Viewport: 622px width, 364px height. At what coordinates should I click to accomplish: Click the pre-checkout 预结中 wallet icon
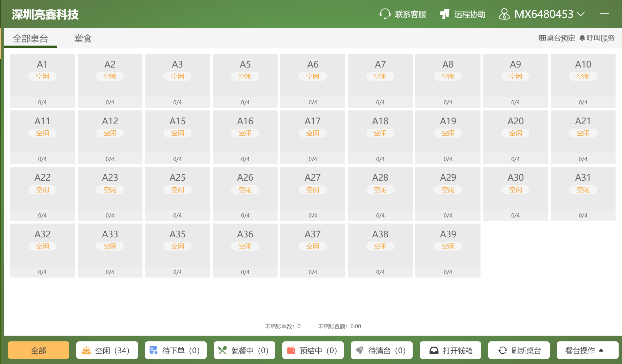(x=291, y=350)
